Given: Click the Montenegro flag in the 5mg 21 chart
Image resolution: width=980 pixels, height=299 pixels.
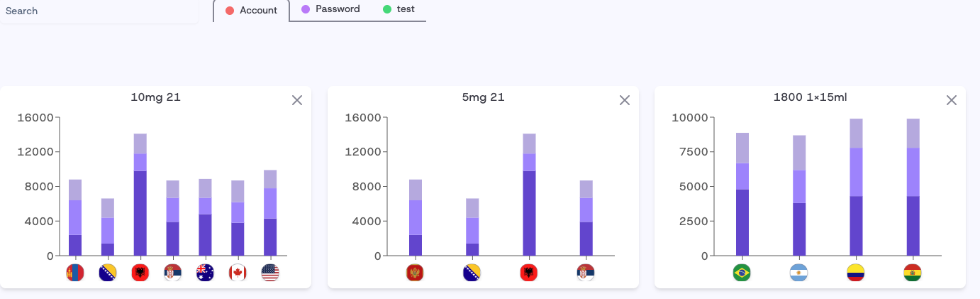Looking at the screenshot, I should (416, 273).
